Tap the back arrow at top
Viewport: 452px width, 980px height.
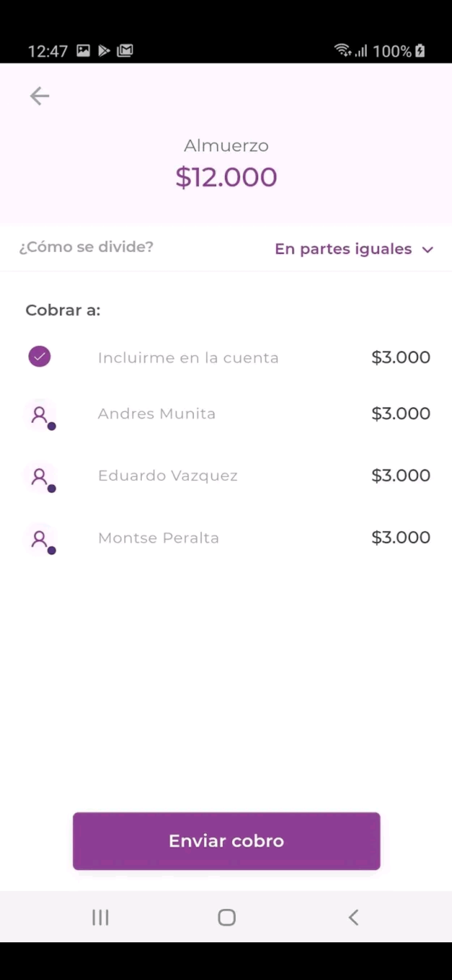point(40,96)
